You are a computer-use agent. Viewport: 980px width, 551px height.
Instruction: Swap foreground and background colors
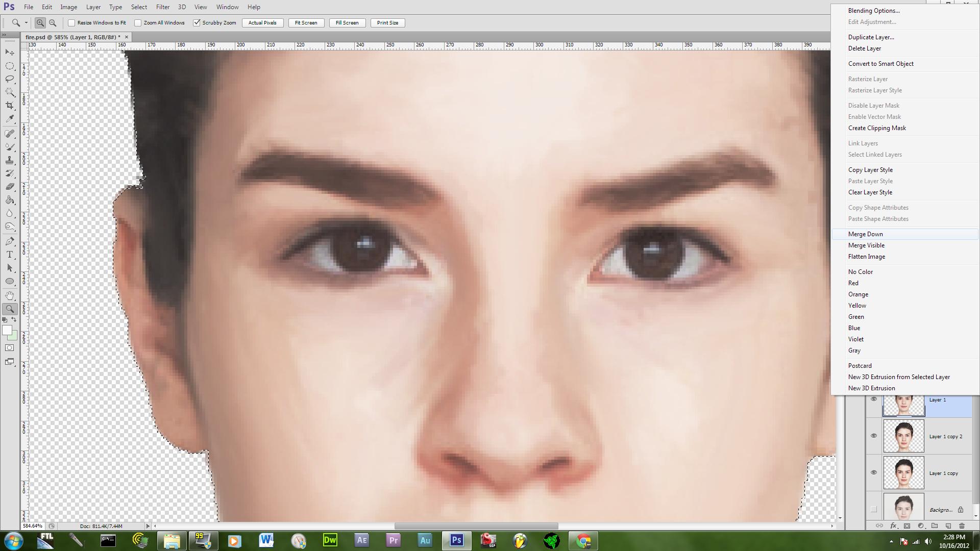[14, 319]
